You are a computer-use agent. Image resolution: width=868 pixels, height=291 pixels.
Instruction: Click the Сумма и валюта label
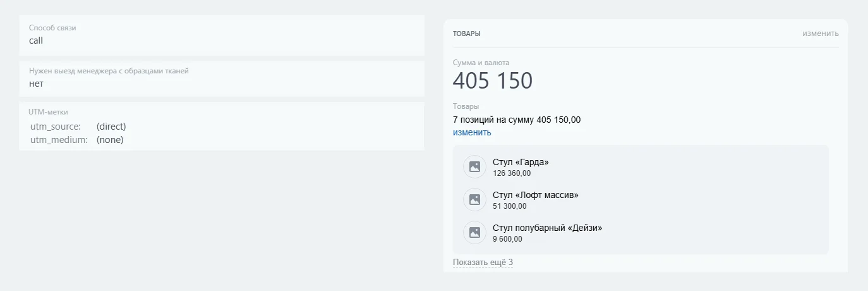click(481, 63)
